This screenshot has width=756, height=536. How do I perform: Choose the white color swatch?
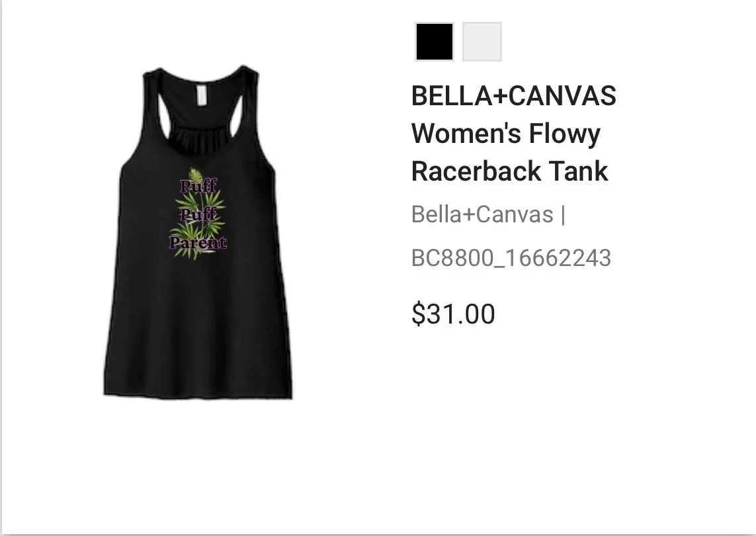tap(482, 42)
